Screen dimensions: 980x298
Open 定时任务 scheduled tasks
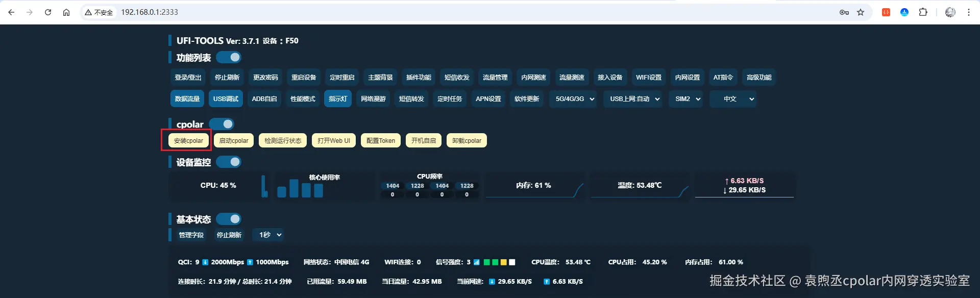click(450, 98)
